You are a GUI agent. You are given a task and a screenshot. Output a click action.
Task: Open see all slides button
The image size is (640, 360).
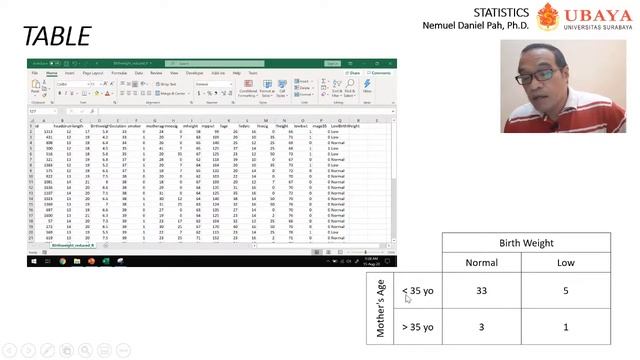pos(67,350)
